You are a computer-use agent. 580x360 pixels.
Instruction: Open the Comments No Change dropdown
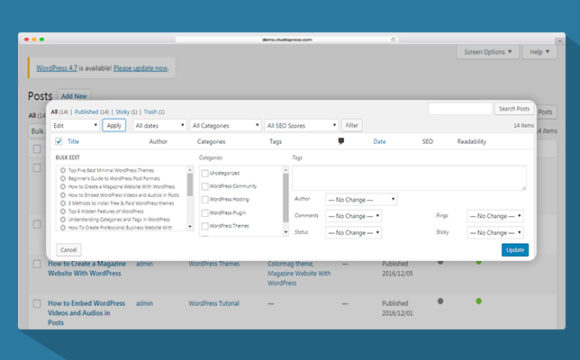[353, 216]
